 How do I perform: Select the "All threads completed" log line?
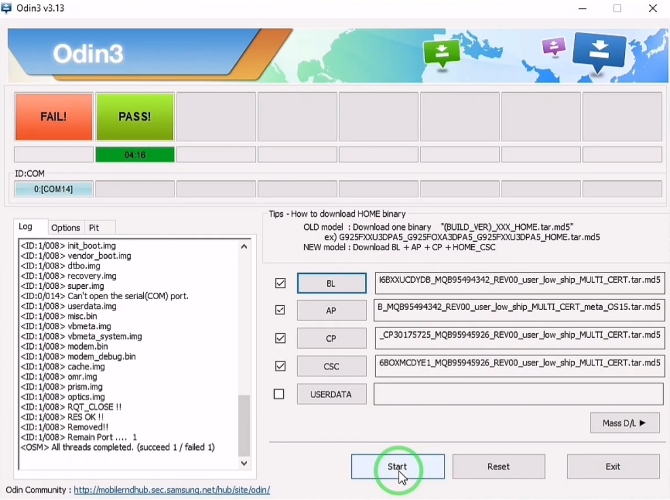coord(118,447)
